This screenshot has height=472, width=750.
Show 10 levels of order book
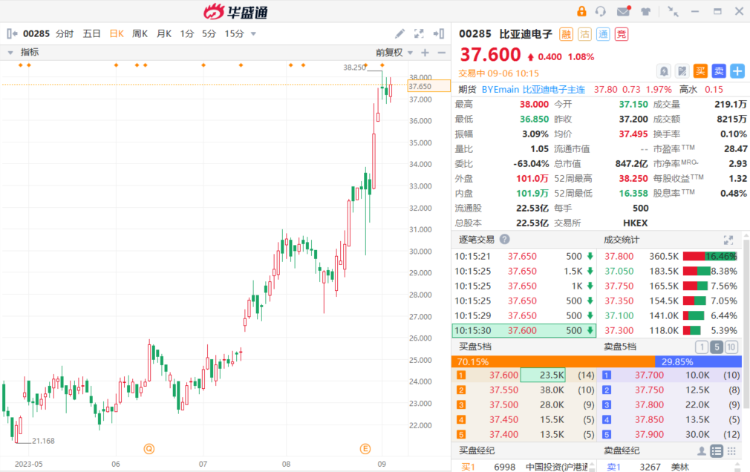coord(731,347)
